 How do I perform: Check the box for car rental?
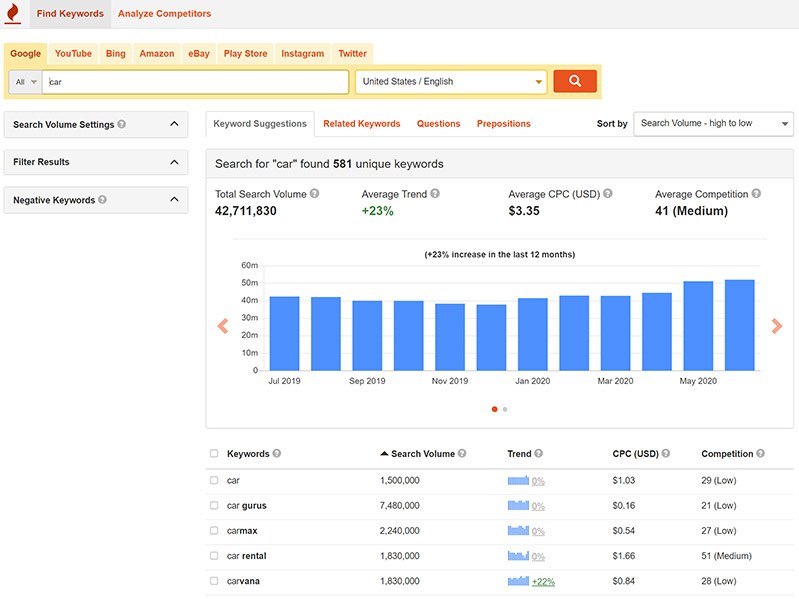[x=214, y=556]
